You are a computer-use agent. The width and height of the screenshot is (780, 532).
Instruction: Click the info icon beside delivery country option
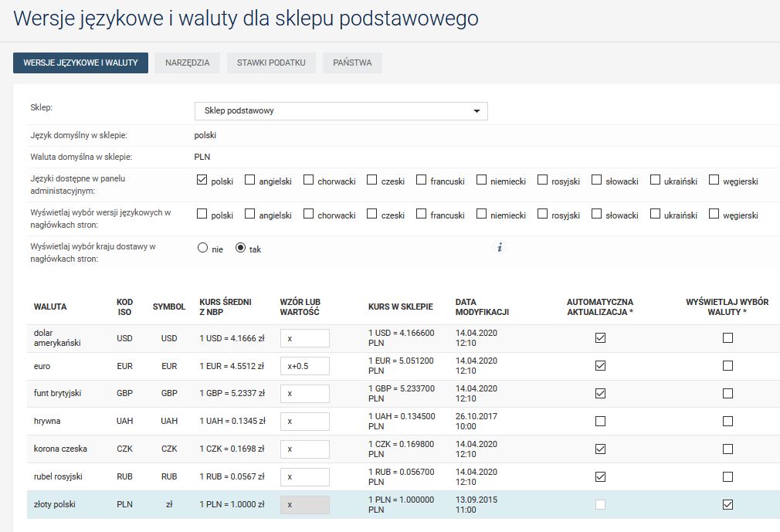coord(500,248)
